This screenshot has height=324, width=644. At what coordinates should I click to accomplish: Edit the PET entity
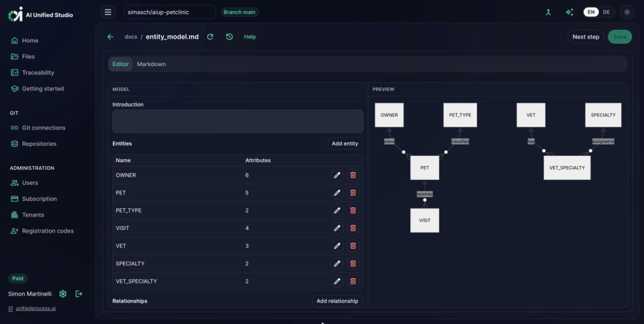337,193
